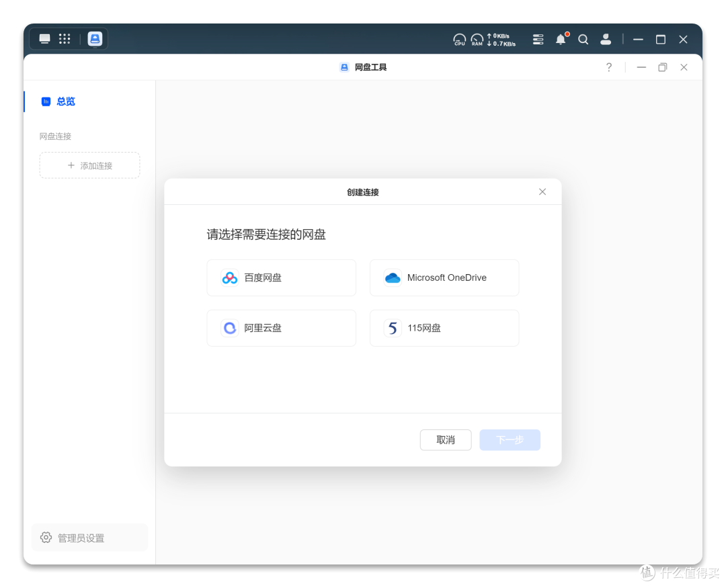The width and height of the screenshot is (726, 588).
Task: Open the app grid launcher icon
Action: [65, 39]
